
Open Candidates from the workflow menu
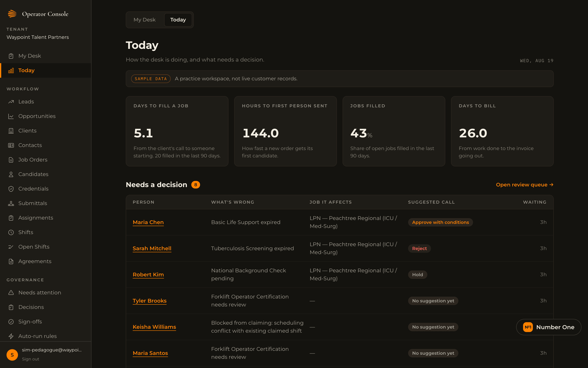coord(46,174)
